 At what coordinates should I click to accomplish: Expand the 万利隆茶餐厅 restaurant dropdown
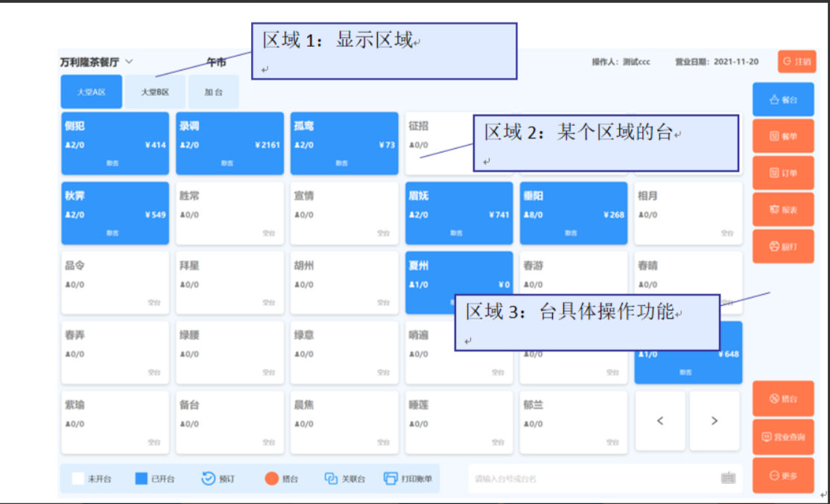(x=129, y=62)
